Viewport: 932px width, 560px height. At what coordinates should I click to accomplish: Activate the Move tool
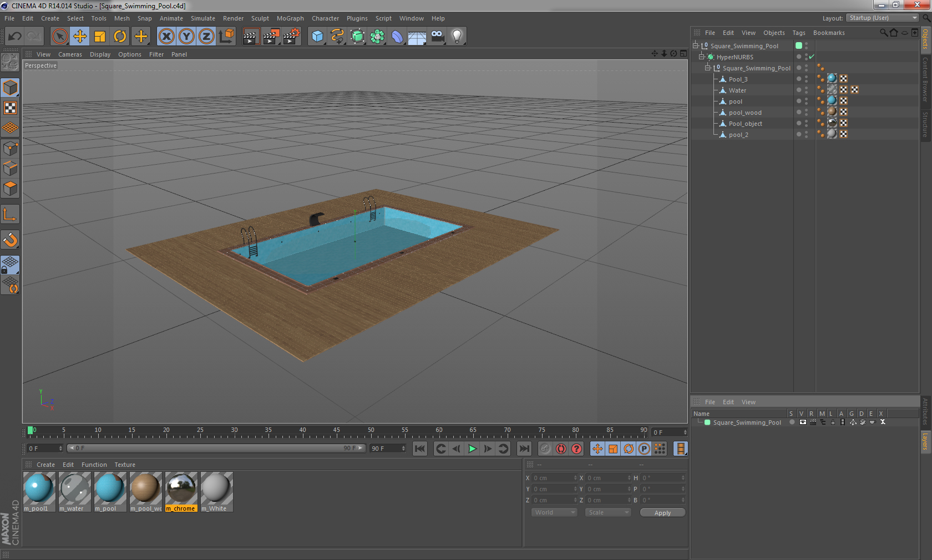80,37
